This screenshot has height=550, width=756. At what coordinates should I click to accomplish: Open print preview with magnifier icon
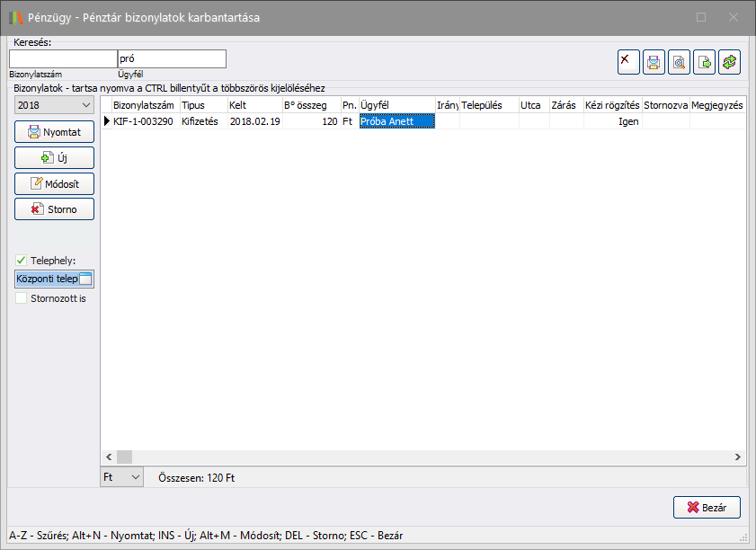point(679,62)
